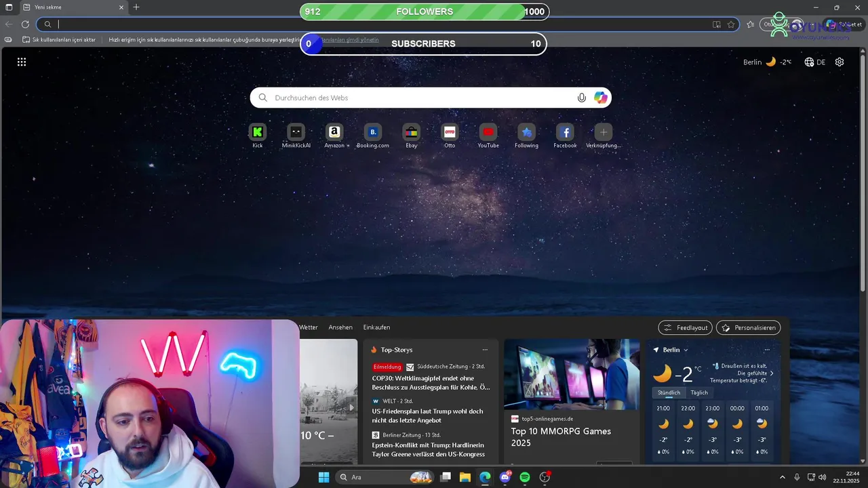Open volume settings from system tray
868x488 pixels.
pyautogui.click(x=823, y=477)
